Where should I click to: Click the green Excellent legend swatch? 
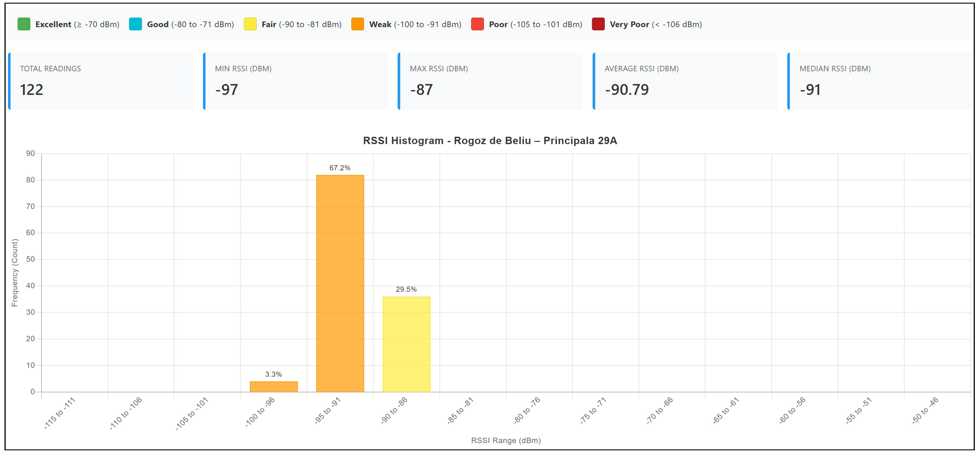click(24, 24)
